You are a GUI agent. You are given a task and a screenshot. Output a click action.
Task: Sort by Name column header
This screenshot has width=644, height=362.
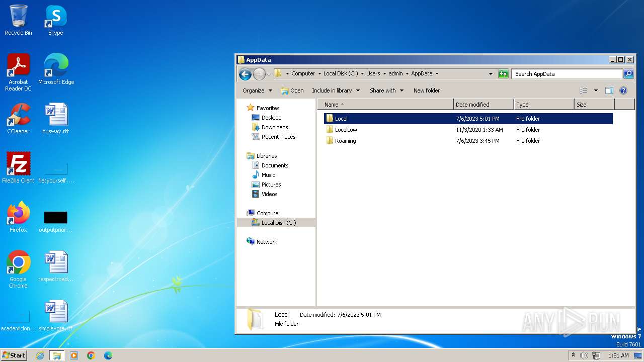(385, 105)
